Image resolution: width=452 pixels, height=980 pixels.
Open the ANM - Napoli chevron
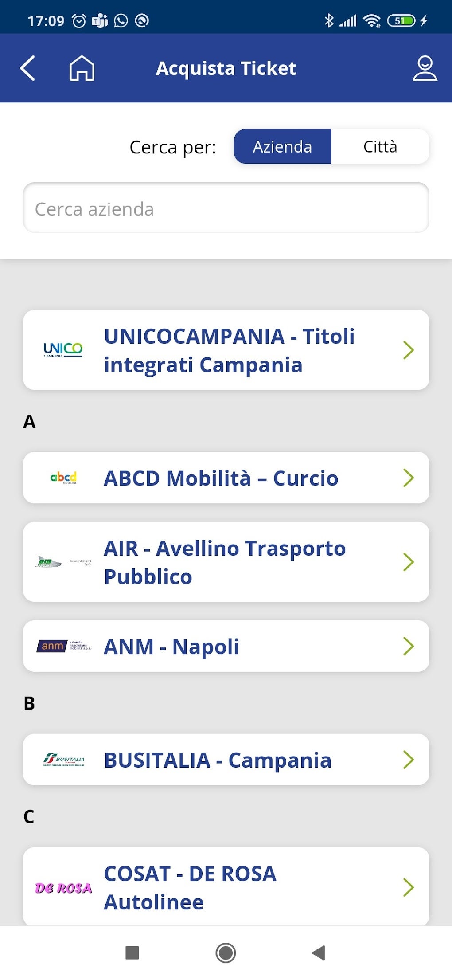[x=408, y=646]
